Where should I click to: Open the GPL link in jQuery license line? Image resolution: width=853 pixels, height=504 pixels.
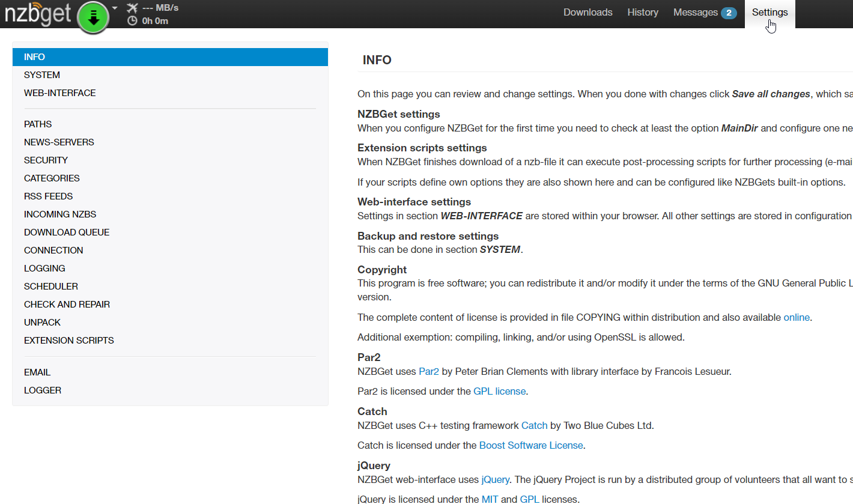pos(530,499)
